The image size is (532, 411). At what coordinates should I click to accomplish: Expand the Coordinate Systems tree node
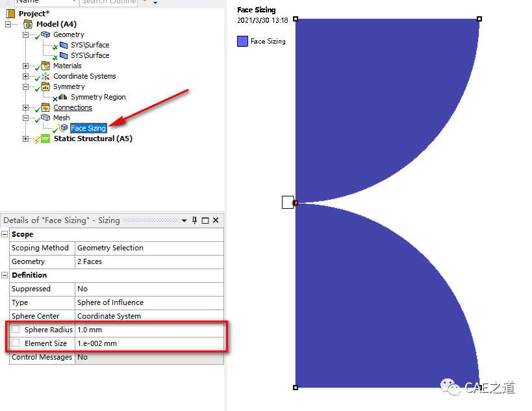coord(25,76)
